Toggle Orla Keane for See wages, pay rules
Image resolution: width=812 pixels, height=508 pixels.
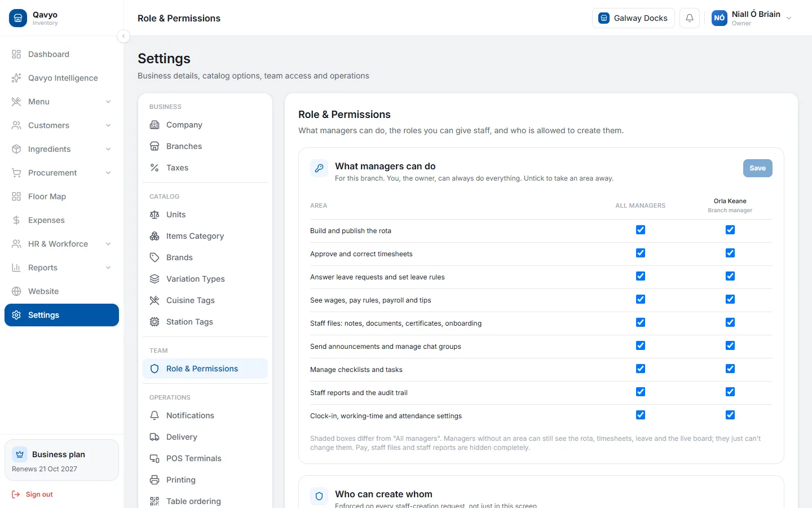click(730, 299)
